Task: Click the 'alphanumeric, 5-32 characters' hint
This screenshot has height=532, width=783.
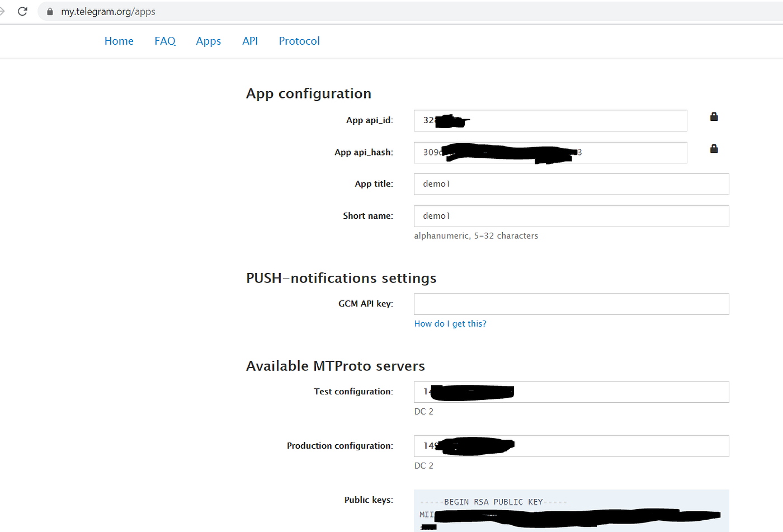Action: pos(476,236)
